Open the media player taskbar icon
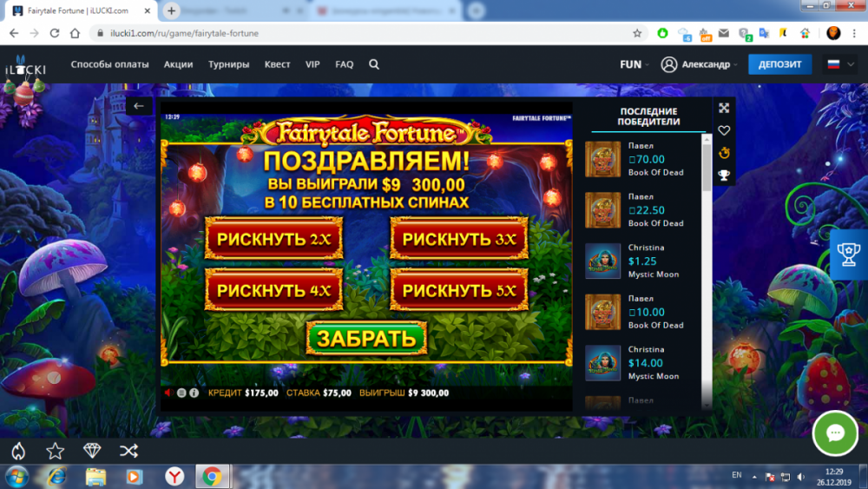The height and width of the screenshot is (489, 868). [134, 477]
